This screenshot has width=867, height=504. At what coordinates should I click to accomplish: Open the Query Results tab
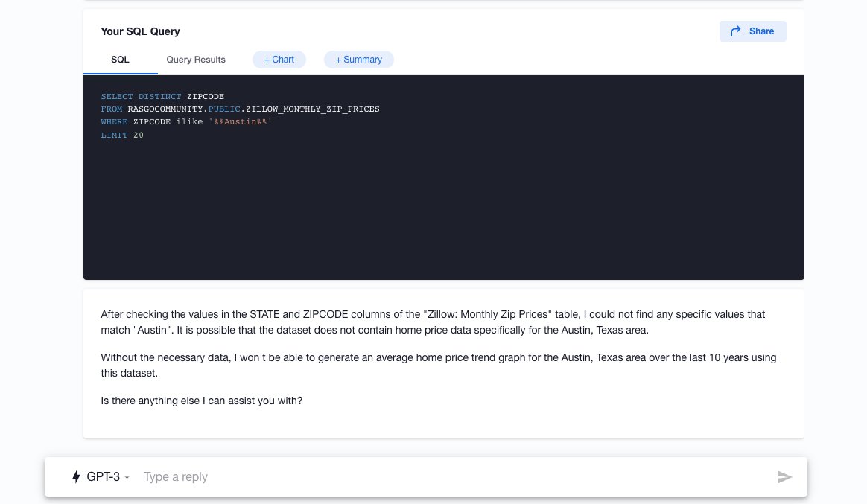(x=196, y=60)
